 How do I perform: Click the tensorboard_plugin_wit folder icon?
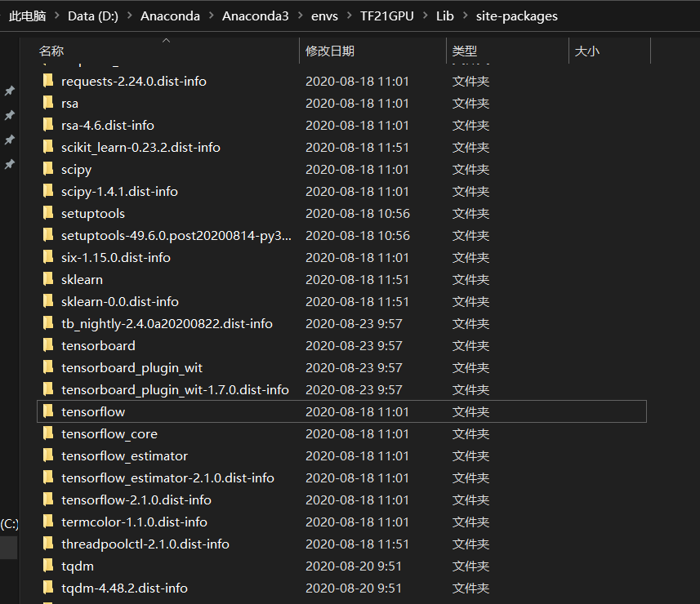pyautogui.click(x=48, y=367)
